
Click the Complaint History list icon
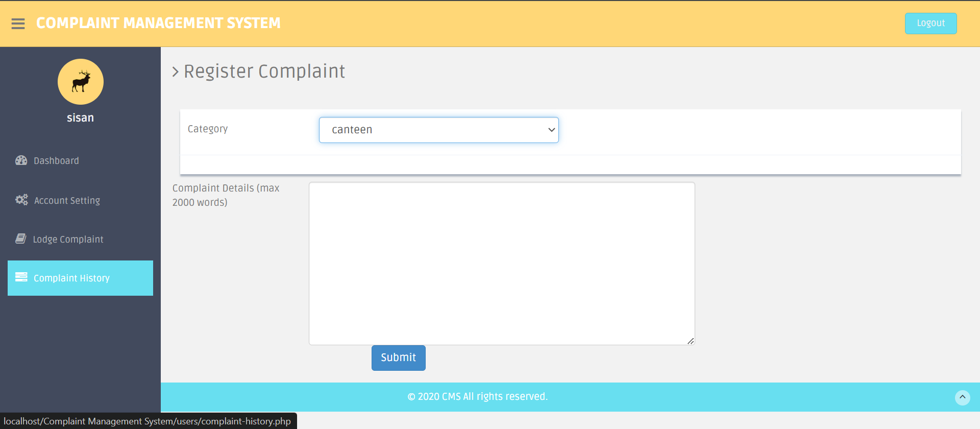(x=21, y=277)
